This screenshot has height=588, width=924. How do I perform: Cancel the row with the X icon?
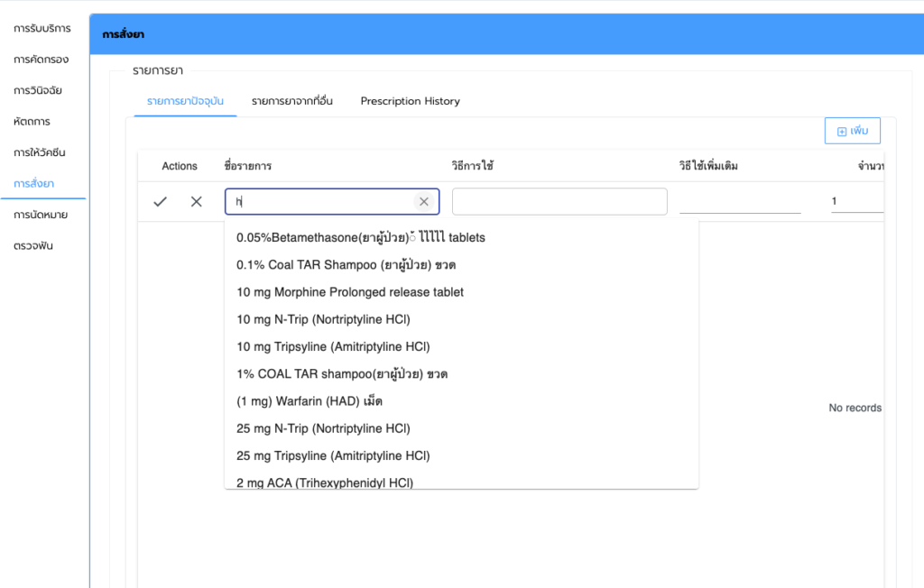[196, 202]
